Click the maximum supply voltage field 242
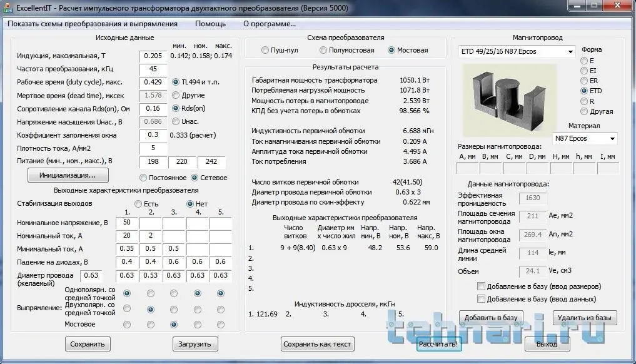The width and height of the screenshot is (636, 364). click(x=211, y=161)
